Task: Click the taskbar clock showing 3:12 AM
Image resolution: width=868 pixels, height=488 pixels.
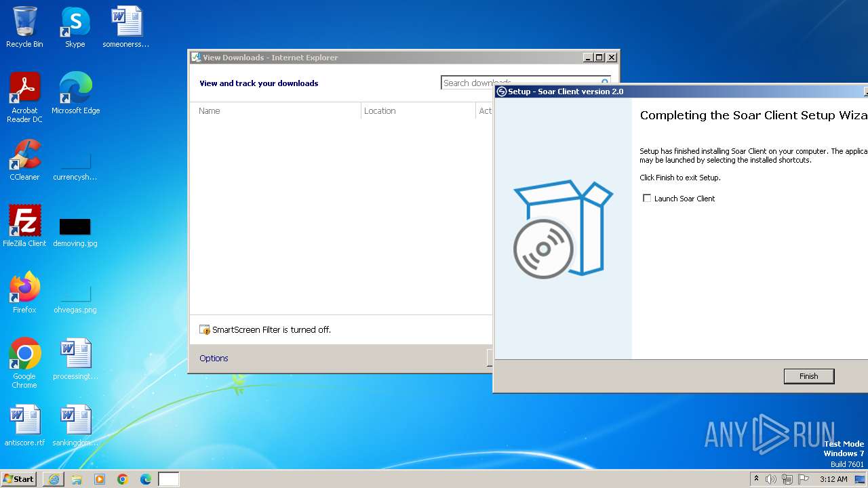Action: pyautogui.click(x=833, y=479)
